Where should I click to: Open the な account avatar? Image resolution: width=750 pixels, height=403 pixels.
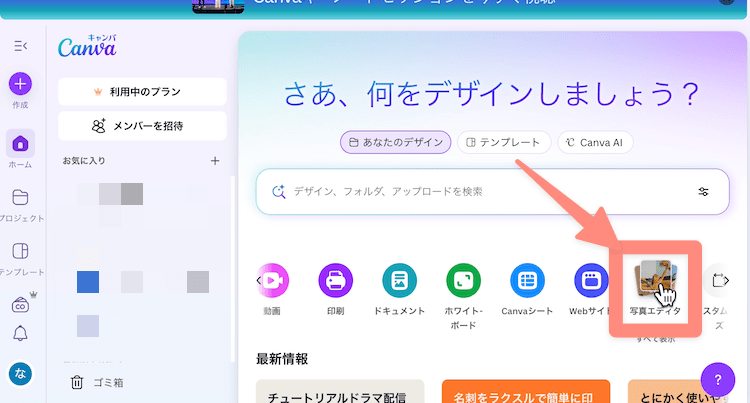[x=20, y=374]
